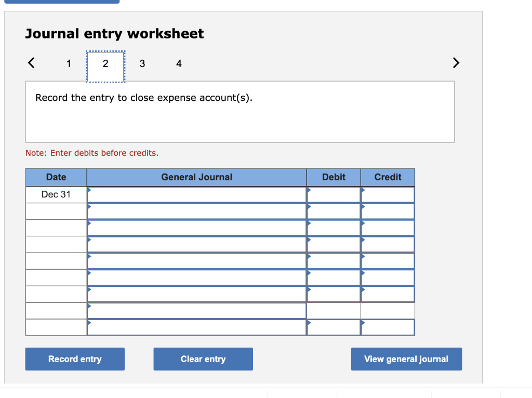Screen dimensions: 532x398
Task: Switch to journal entry tab 1
Action: coord(69,63)
